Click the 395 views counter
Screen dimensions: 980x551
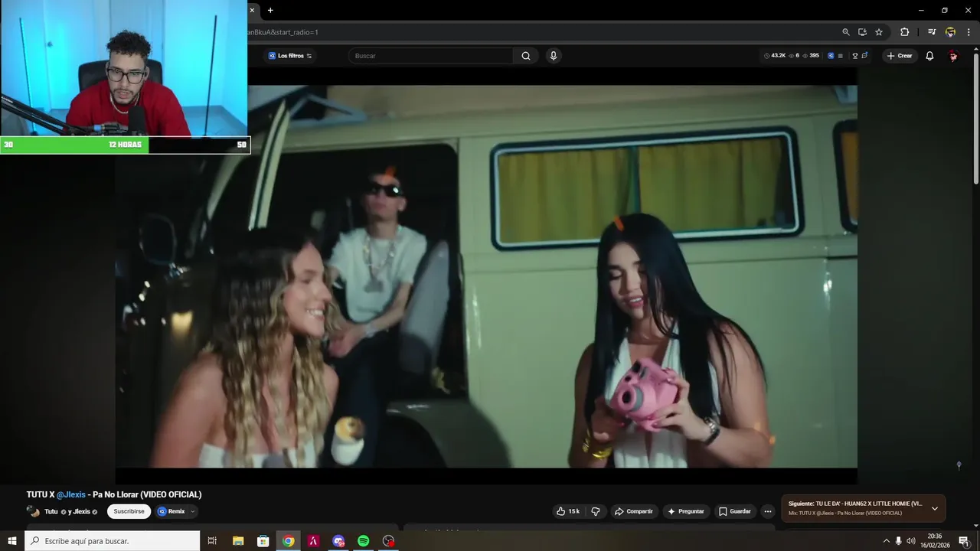click(810, 56)
